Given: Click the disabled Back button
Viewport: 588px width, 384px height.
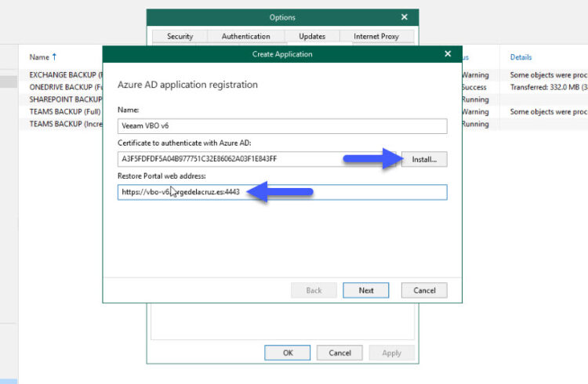Looking at the screenshot, I should point(314,290).
